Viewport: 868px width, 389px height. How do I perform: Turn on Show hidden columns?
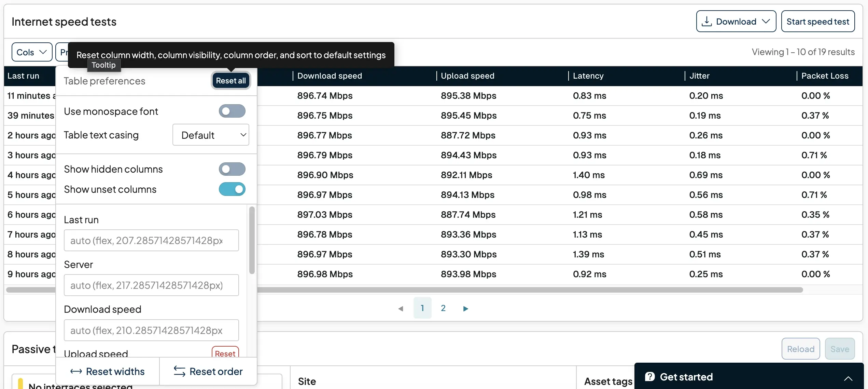point(232,169)
